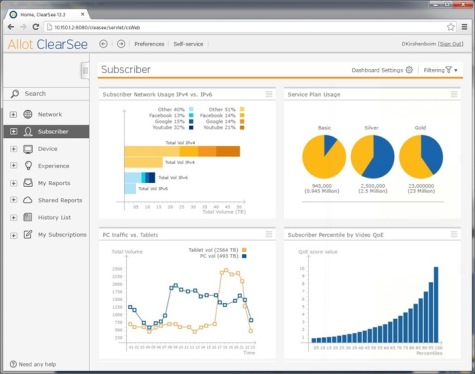
Task: Click the Silver plan pie chart
Action: [x=373, y=157]
